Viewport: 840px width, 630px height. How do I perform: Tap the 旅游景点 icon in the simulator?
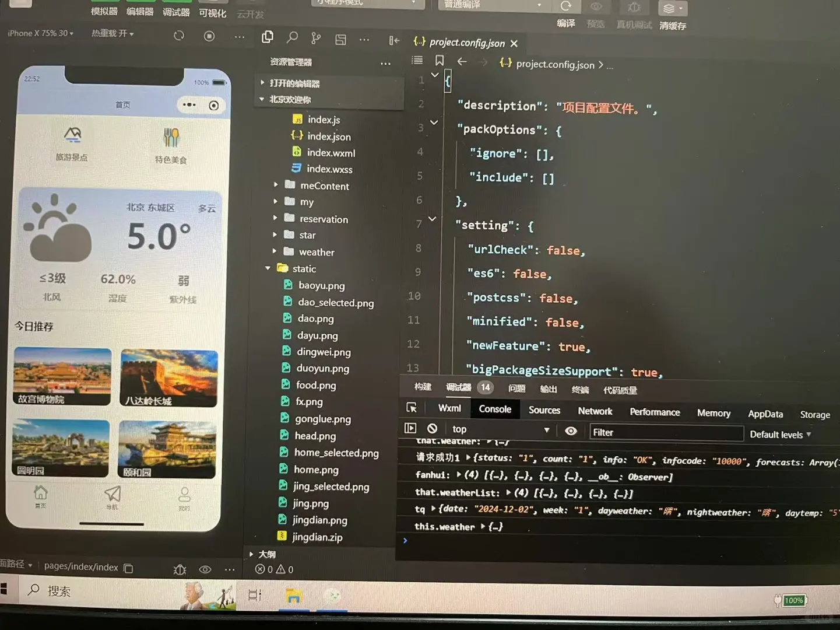click(x=72, y=135)
